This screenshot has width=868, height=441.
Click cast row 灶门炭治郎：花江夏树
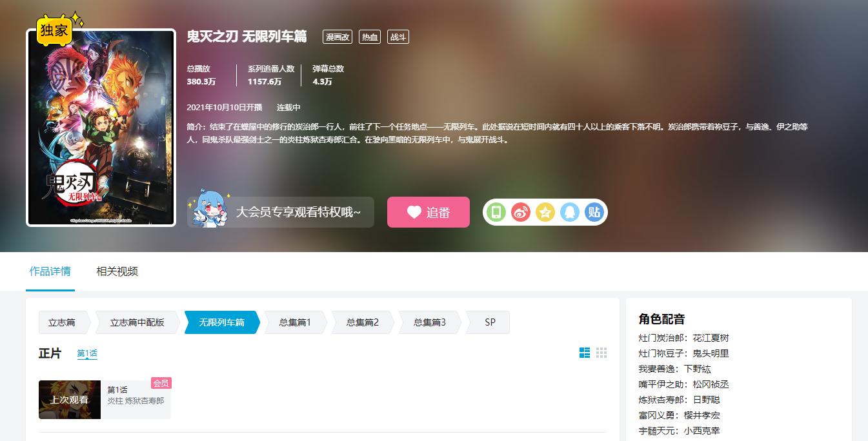(683, 338)
